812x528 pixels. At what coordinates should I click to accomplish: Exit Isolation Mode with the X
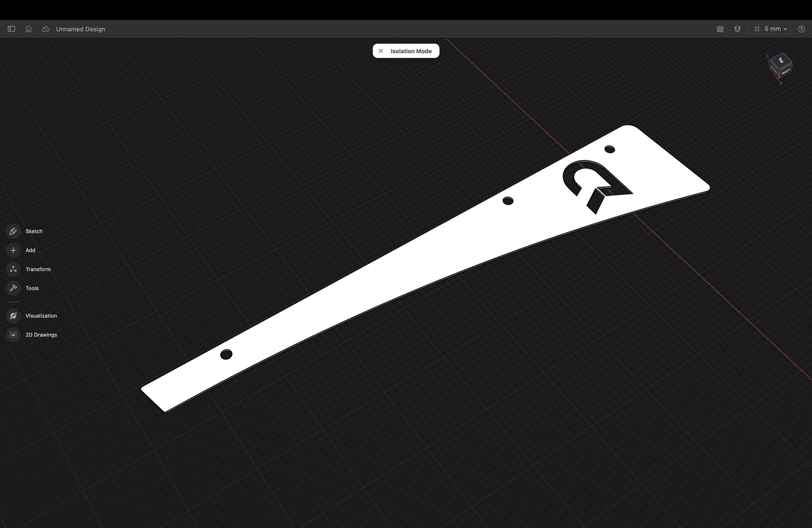[x=381, y=51]
